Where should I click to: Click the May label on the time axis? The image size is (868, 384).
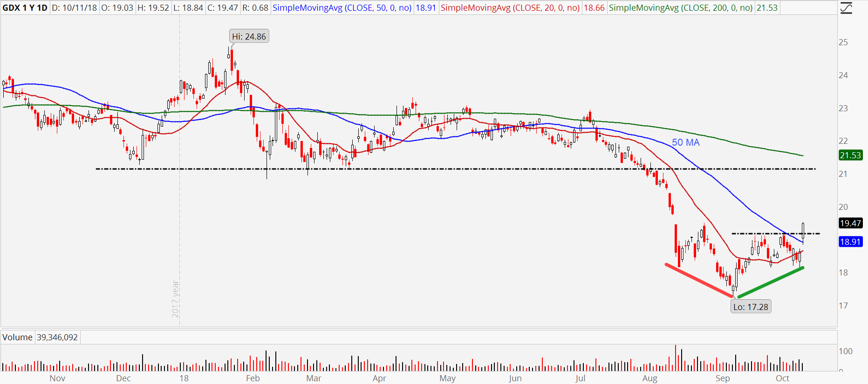click(448, 378)
